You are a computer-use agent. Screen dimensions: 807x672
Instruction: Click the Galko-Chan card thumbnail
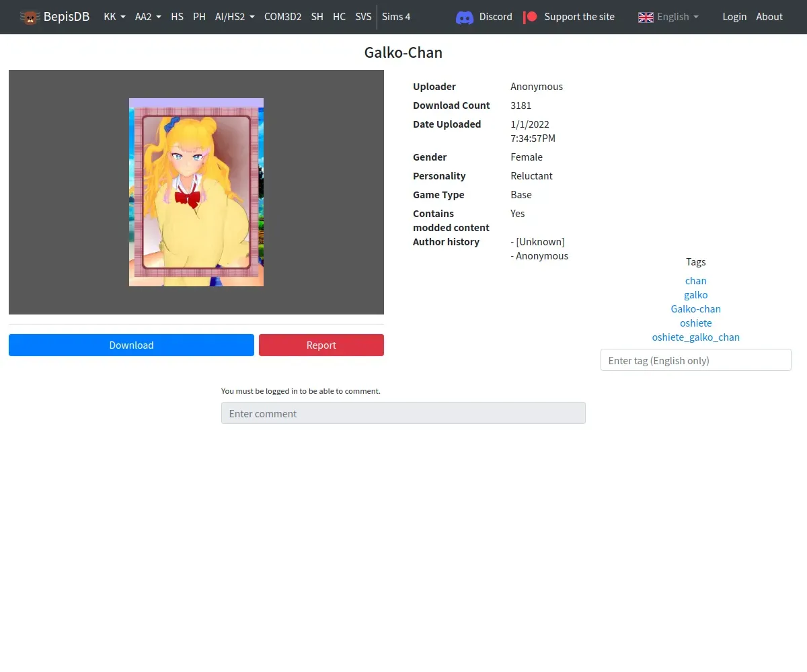(196, 192)
